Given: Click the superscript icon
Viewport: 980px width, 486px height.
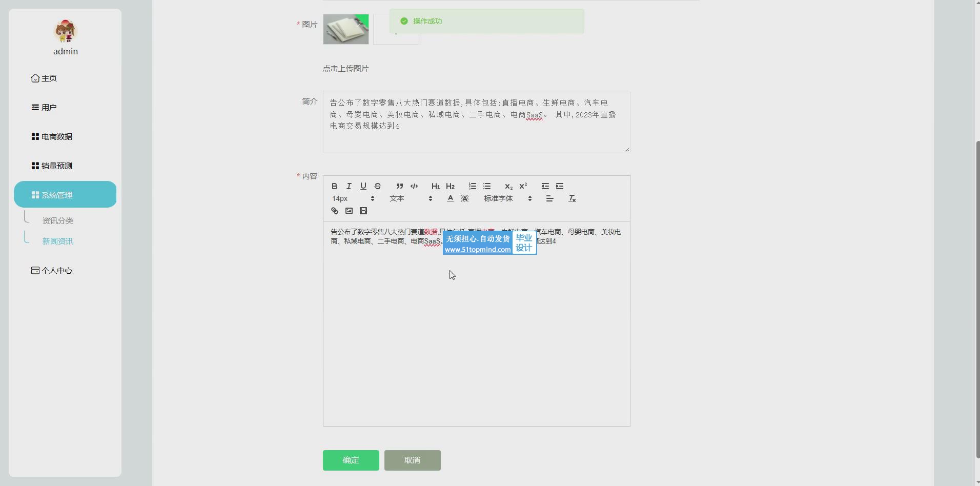Looking at the screenshot, I should [x=523, y=186].
